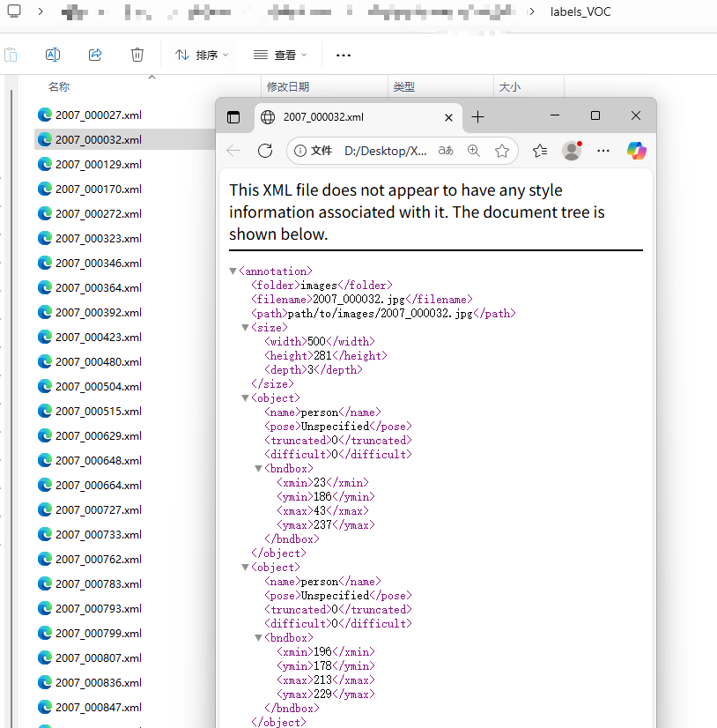The height and width of the screenshot is (728, 717).
Task: Open Edge settings and more menu
Action: coord(603,151)
